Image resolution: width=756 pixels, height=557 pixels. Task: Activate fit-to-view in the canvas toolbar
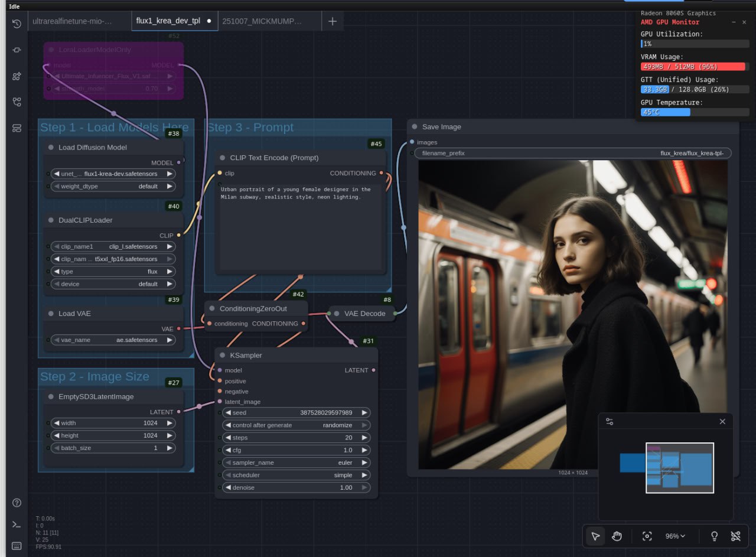click(647, 536)
